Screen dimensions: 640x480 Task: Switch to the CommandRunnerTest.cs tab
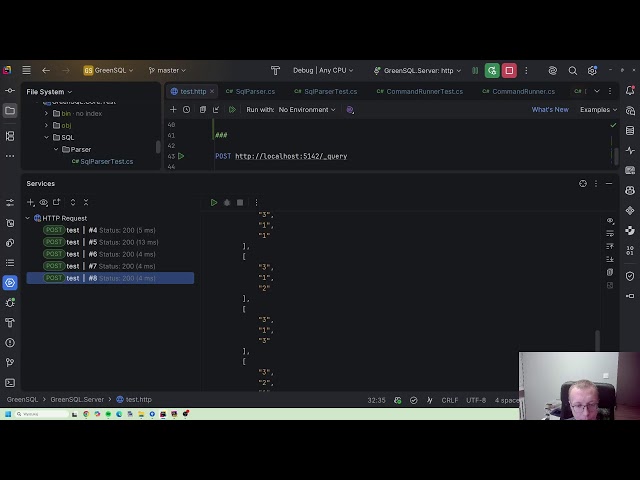(419, 91)
